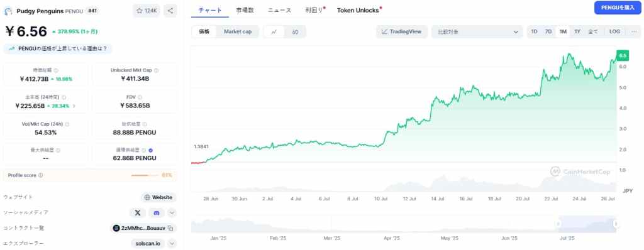The height and width of the screenshot is (250, 644).
Task: Open the X (Twitter) social media link
Action: pyautogui.click(x=138, y=213)
